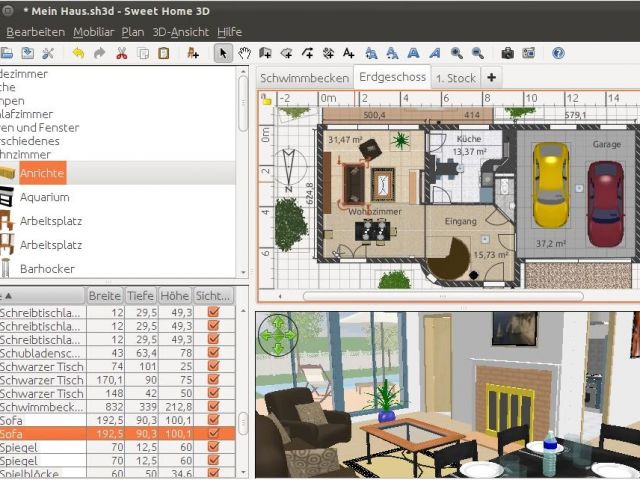Click the camera photo icon

click(x=508, y=53)
